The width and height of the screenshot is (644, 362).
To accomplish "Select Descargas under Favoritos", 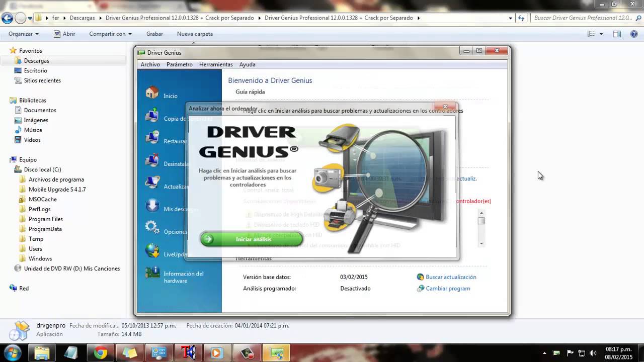I will point(36,60).
